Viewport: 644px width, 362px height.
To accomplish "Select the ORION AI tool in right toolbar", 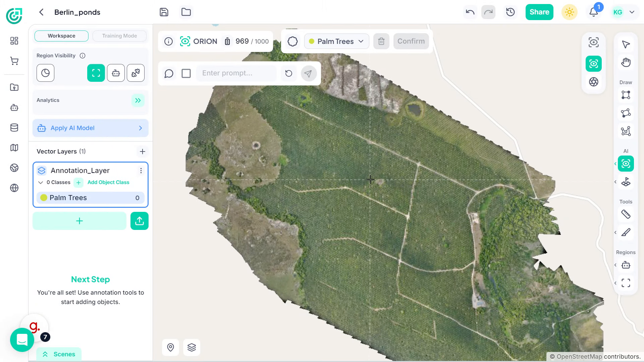I will point(626,164).
